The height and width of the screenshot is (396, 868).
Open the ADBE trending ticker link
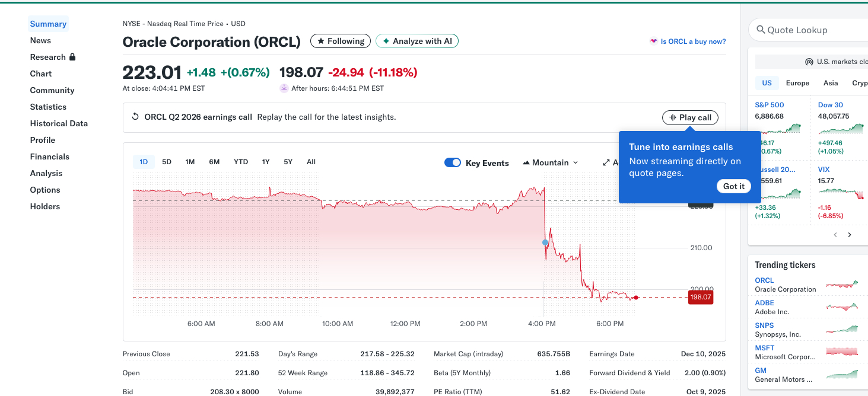[x=764, y=303]
